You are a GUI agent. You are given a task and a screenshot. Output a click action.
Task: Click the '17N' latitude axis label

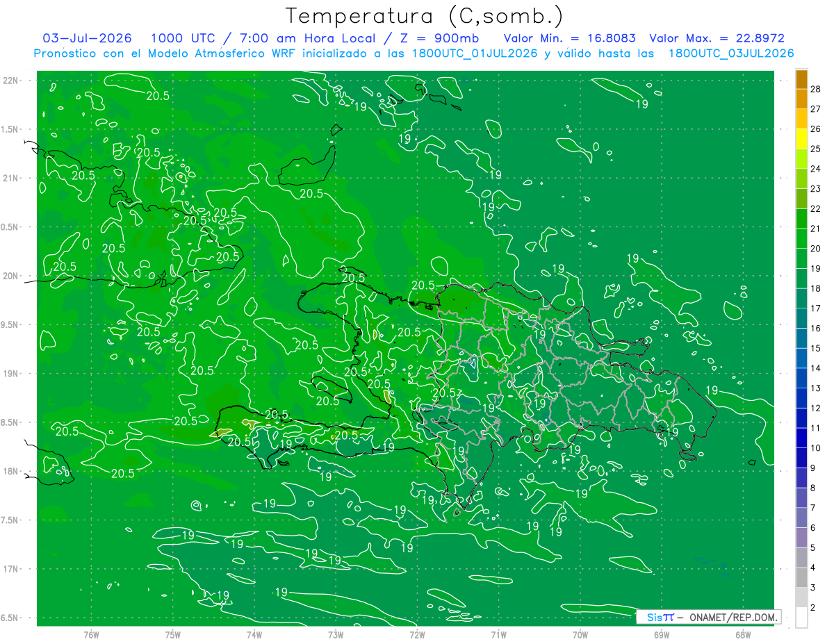(10, 569)
